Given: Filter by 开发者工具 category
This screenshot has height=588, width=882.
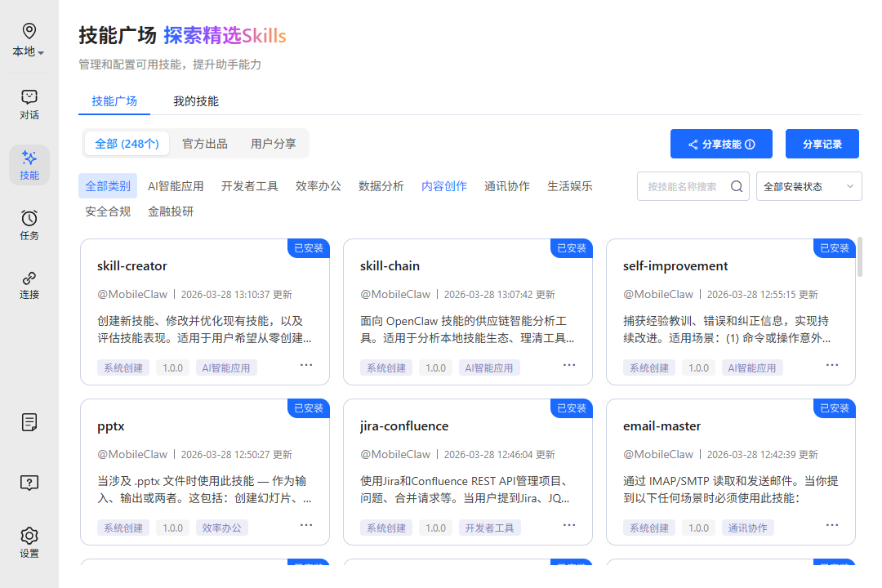Looking at the screenshot, I should tap(250, 186).
